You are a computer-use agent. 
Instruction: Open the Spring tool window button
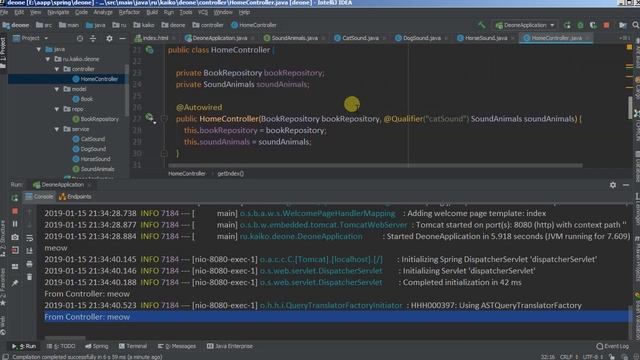point(97,346)
